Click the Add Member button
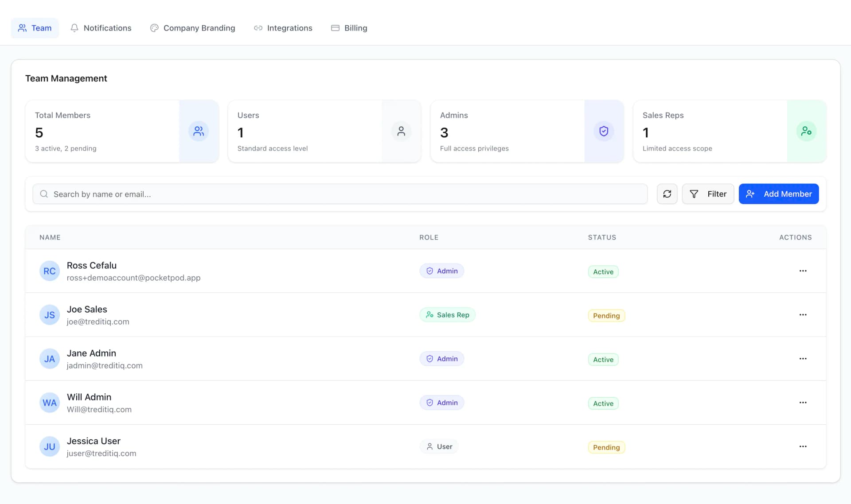The height and width of the screenshot is (504, 851). coord(778,194)
